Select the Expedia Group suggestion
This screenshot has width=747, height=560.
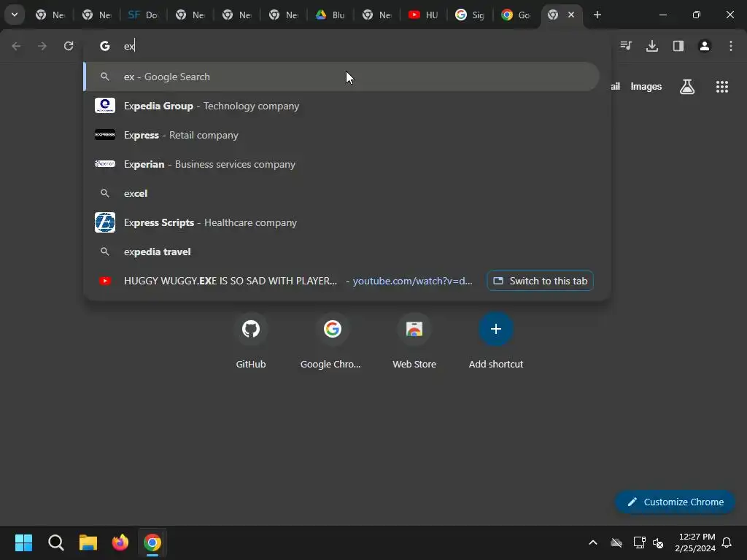pos(341,106)
